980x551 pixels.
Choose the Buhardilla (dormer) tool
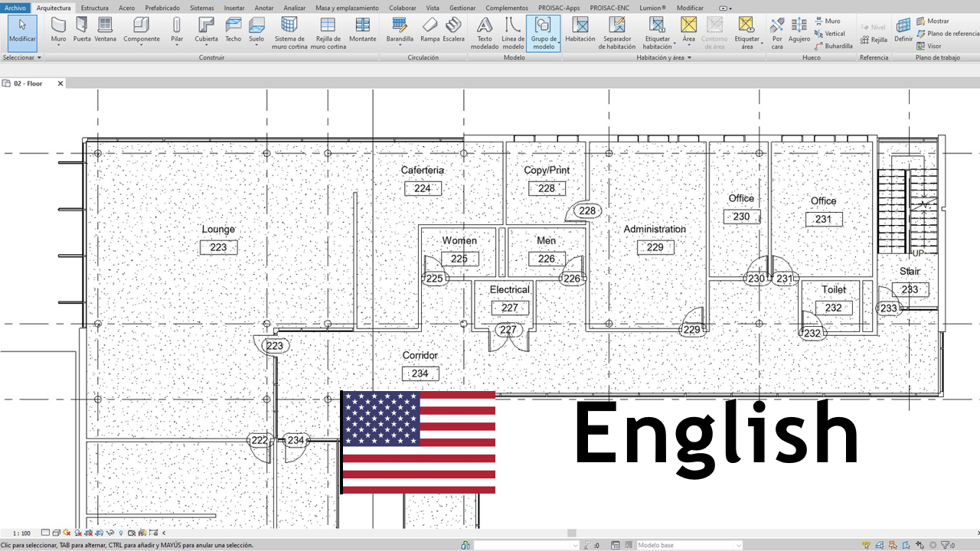click(x=834, y=46)
